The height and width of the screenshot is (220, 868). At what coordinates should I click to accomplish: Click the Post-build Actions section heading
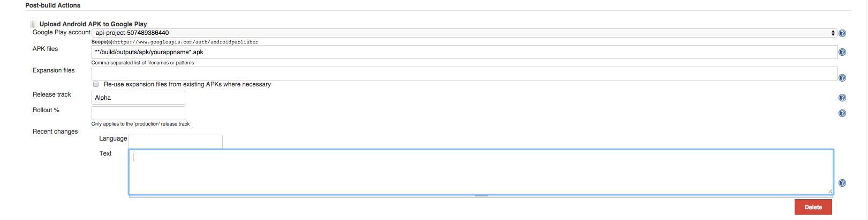[53, 5]
